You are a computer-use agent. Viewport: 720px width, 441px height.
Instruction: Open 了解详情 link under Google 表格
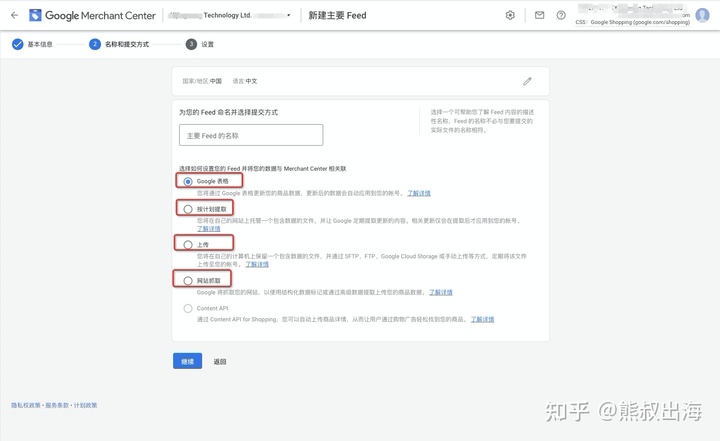pos(419,193)
